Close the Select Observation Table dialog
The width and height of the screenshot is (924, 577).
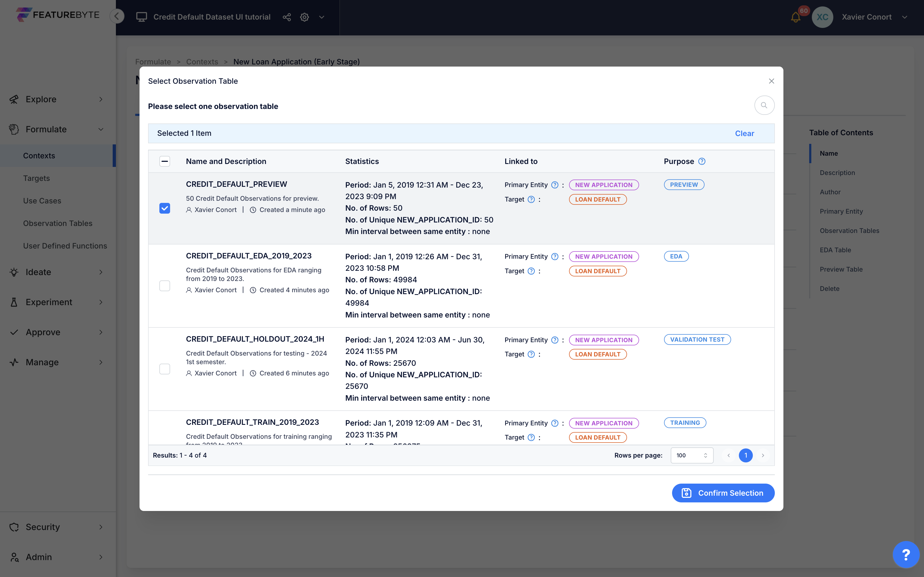[771, 81]
